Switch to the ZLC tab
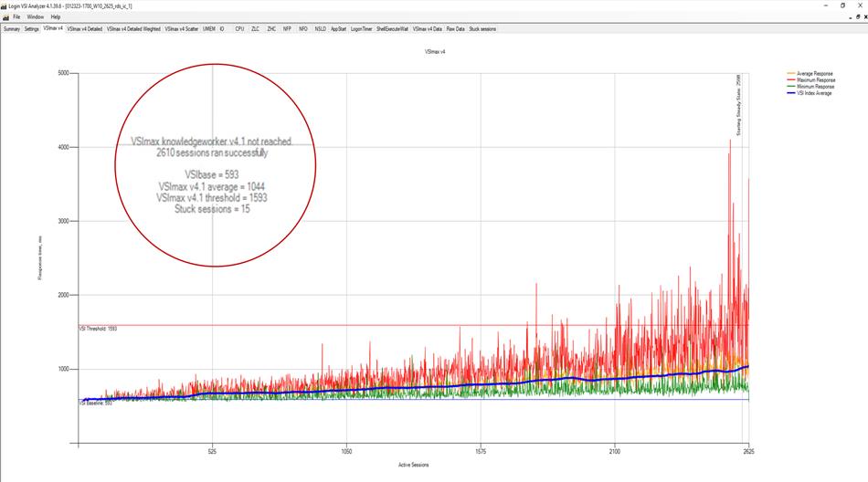The width and height of the screenshot is (868, 482). coord(255,29)
